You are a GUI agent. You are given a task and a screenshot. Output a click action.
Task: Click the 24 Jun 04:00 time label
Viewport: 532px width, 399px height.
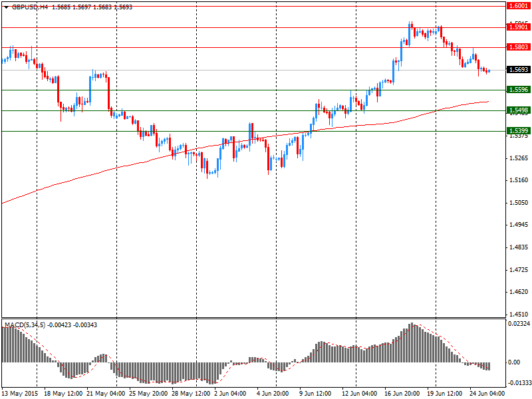click(x=487, y=394)
